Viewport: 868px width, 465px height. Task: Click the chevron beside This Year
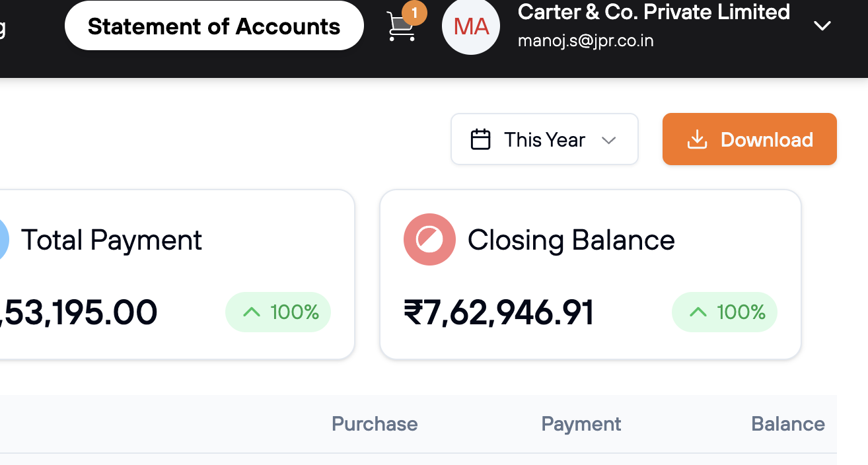click(x=609, y=140)
